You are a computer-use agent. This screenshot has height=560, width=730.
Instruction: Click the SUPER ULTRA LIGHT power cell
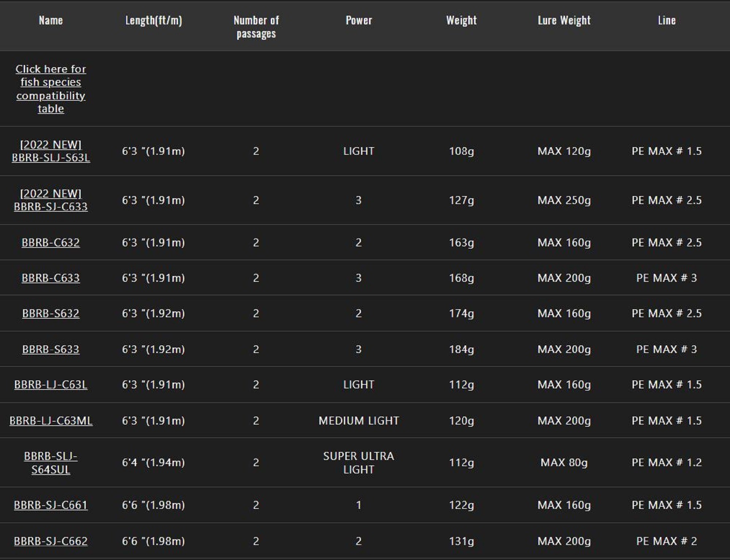pyautogui.click(x=359, y=463)
